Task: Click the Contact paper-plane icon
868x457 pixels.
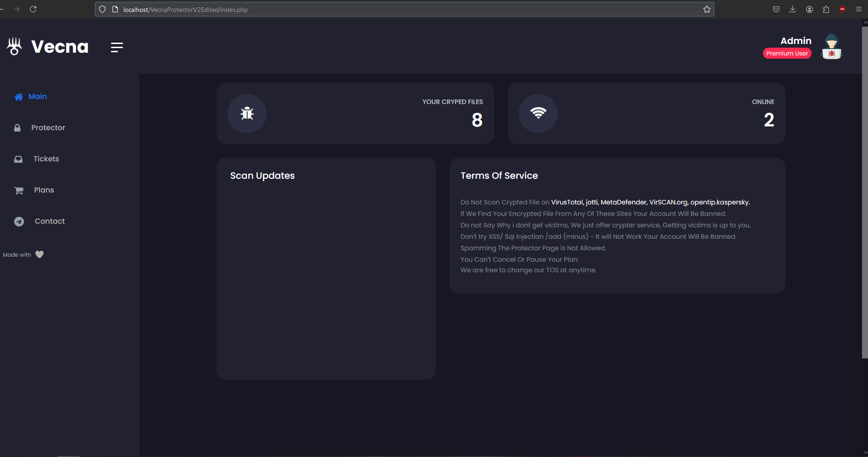Action: point(19,221)
